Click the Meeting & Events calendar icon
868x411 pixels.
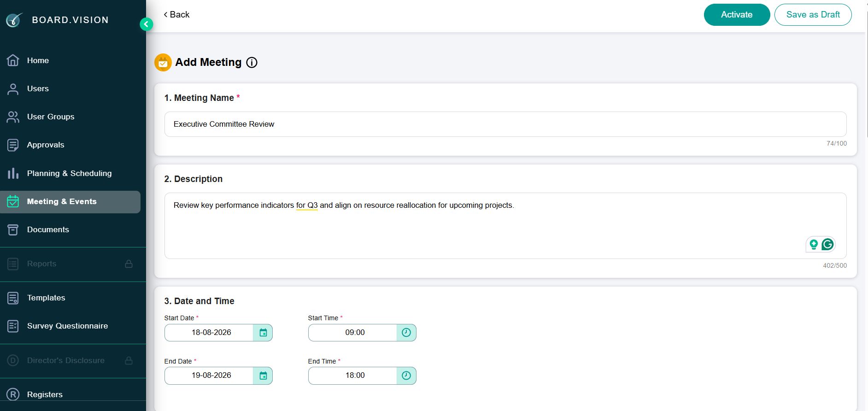[13, 201]
